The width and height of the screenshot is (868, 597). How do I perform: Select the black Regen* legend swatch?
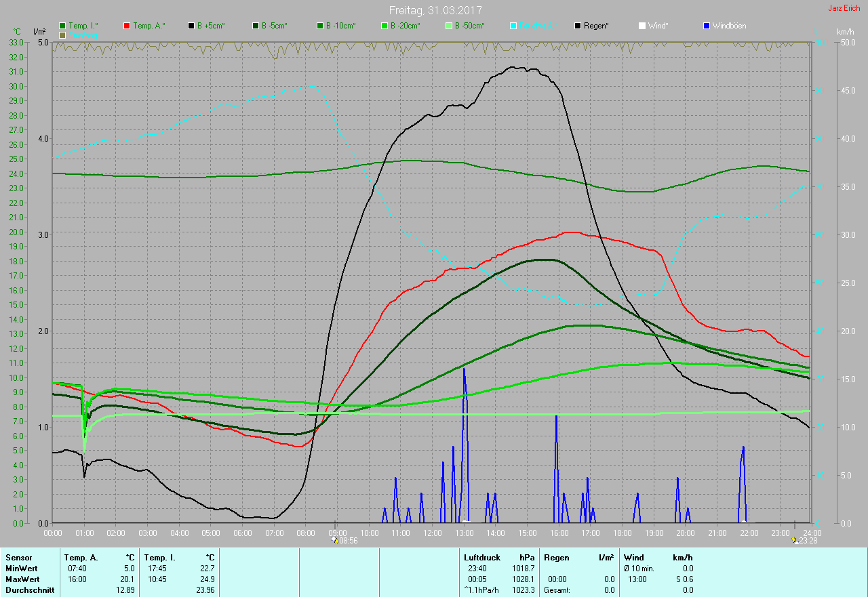point(578,26)
